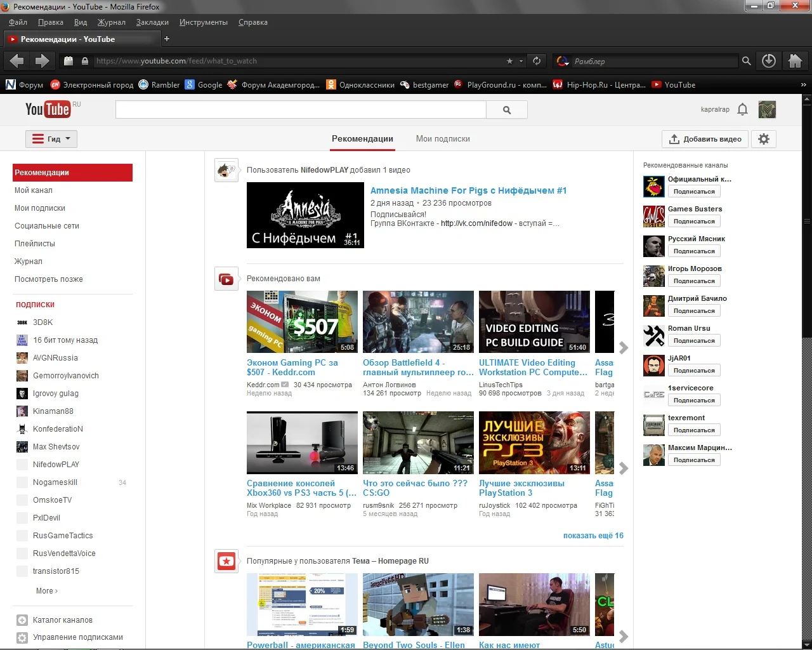Click the Firefox downloads arrow icon

(769, 61)
